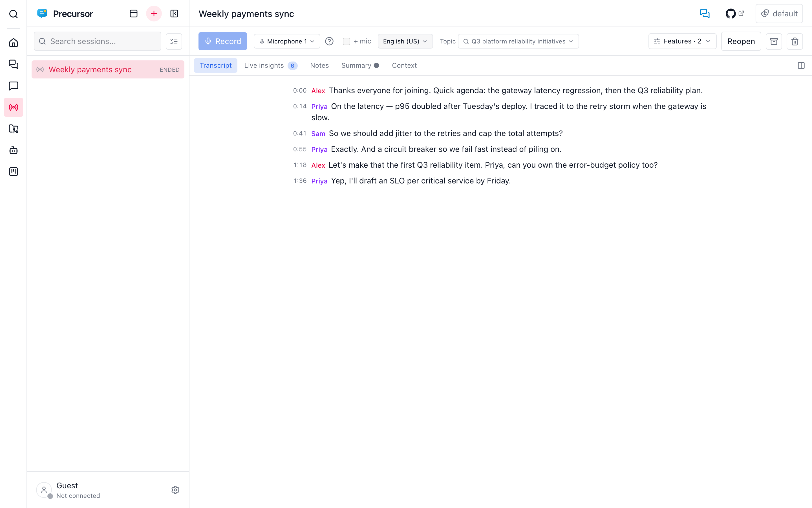
Task: Switch to the Summary tab
Action: tap(360, 65)
